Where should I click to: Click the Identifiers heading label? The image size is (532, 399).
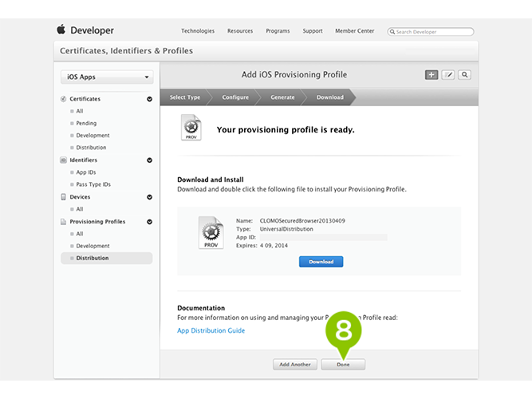coord(84,160)
